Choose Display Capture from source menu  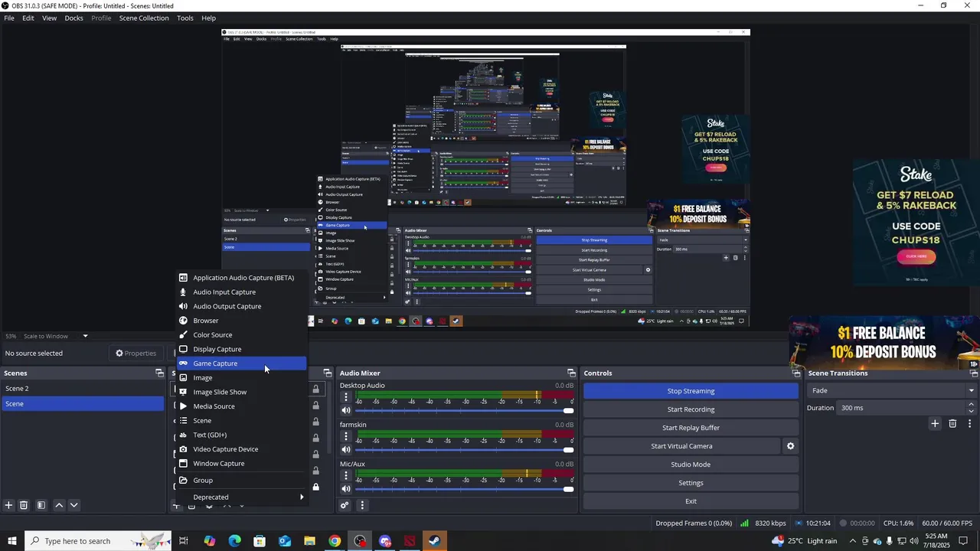point(241,349)
